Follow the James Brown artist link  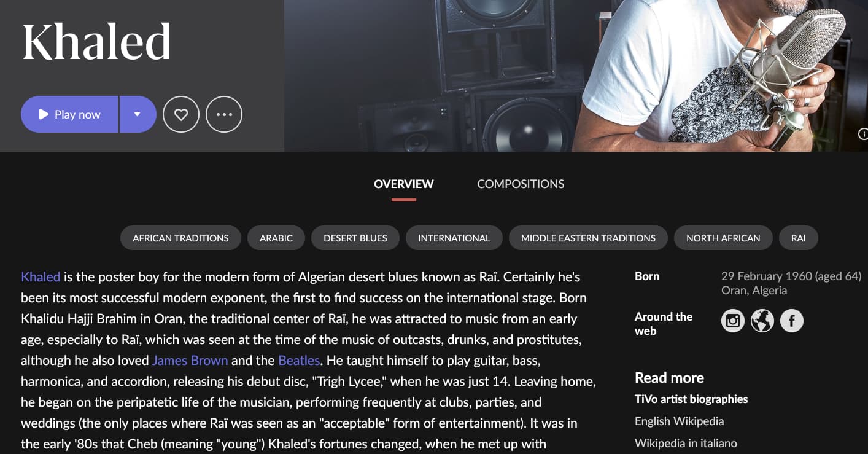point(190,360)
